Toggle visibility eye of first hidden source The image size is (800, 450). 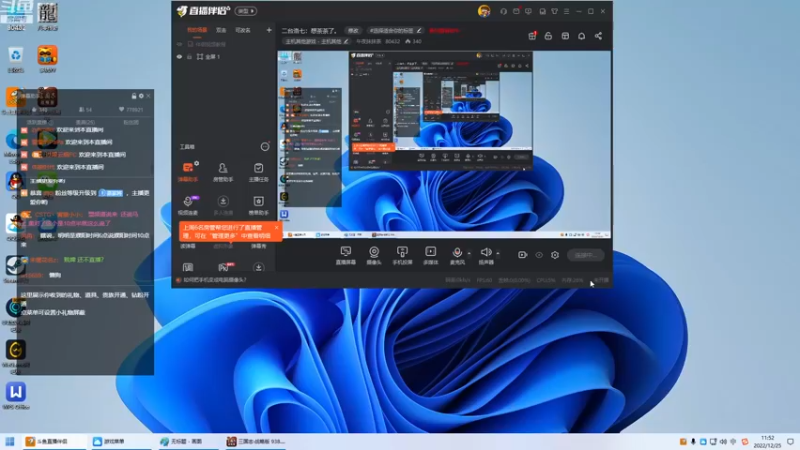[179, 44]
